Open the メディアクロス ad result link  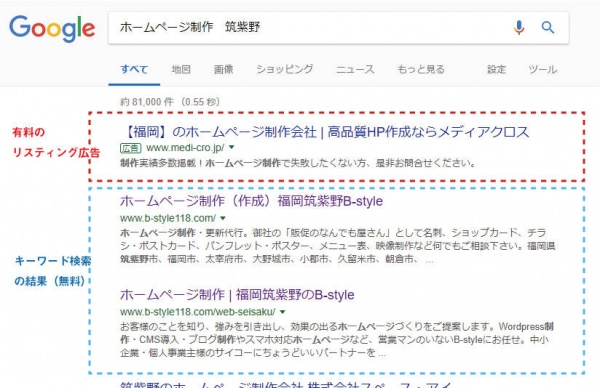click(325, 132)
